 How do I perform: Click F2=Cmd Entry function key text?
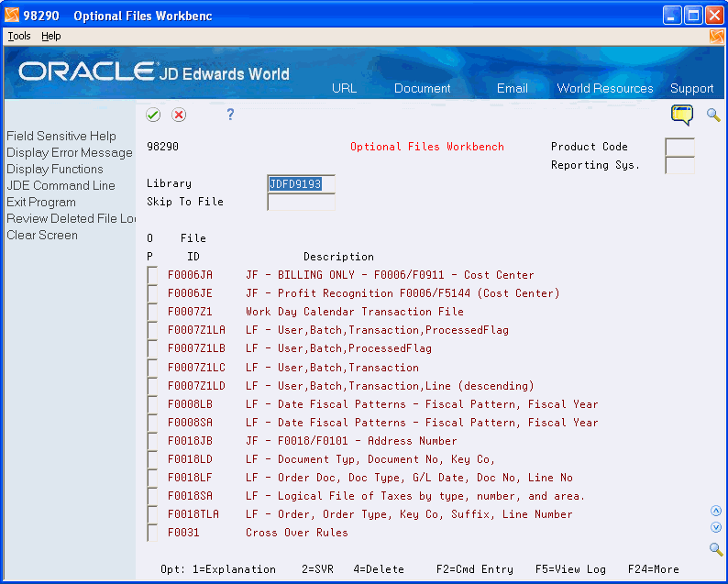(x=475, y=569)
